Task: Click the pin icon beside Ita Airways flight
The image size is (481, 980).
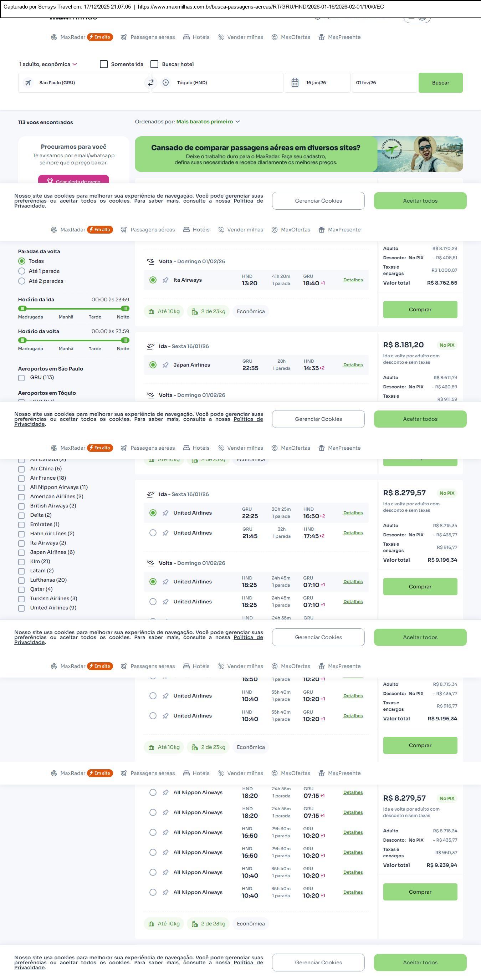Action: coord(165,280)
